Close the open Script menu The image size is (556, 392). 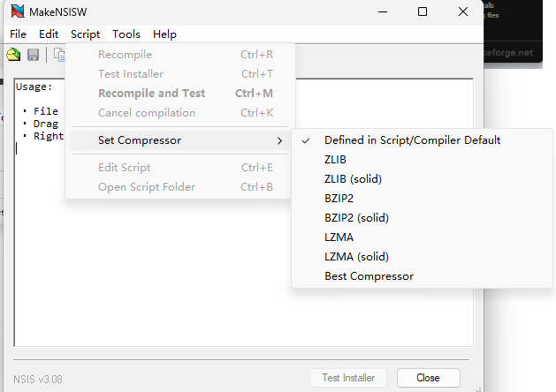point(86,34)
